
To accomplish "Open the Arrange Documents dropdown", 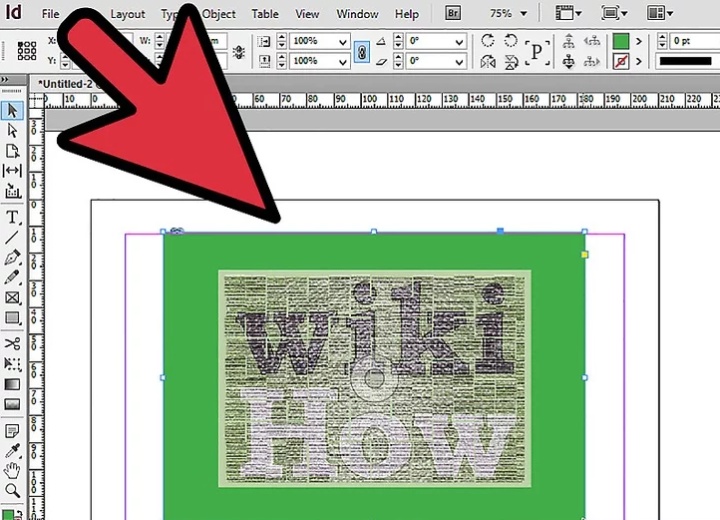I will coord(660,13).
